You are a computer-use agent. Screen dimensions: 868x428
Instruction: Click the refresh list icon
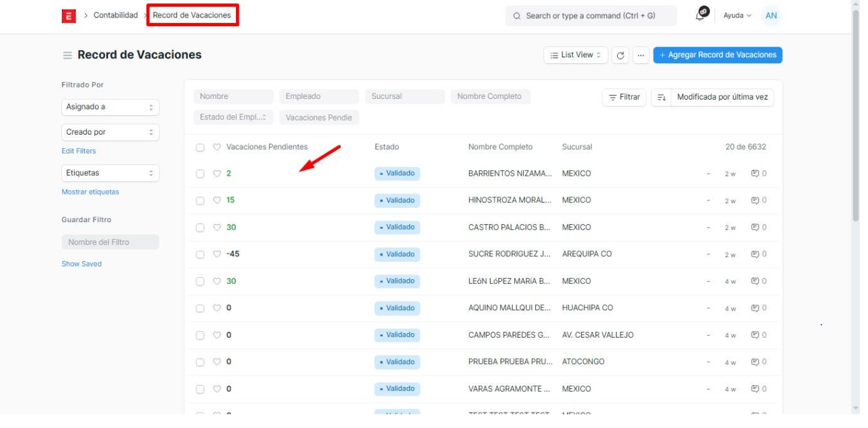pyautogui.click(x=621, y=56)
